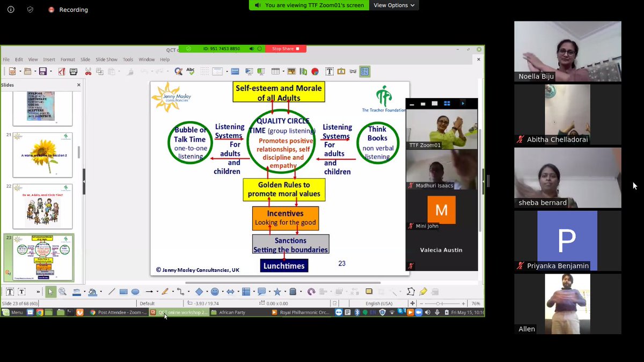Click the Insert Table icon
The image size is (644, 362).
click(275, 71)
